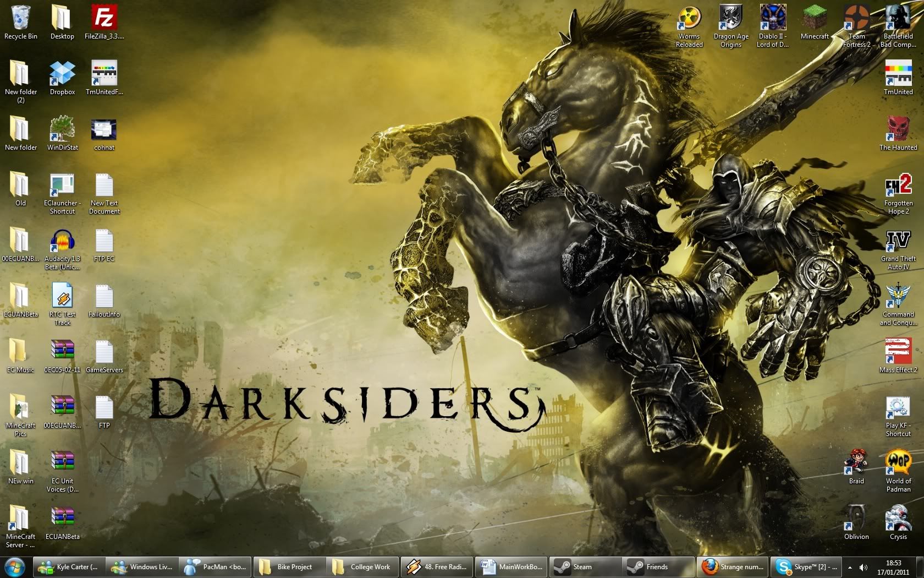Select the Forgotten Hope 2 icon

[898, 193]
